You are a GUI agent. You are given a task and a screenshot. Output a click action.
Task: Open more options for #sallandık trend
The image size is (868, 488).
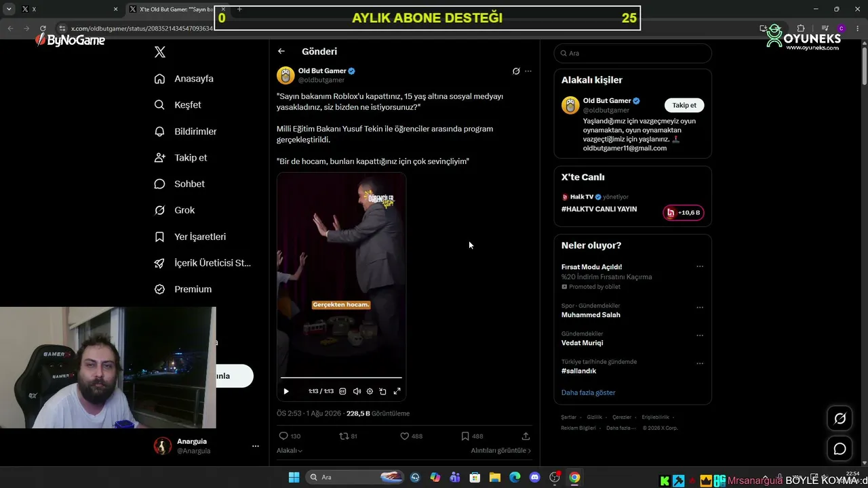point(700,363)
